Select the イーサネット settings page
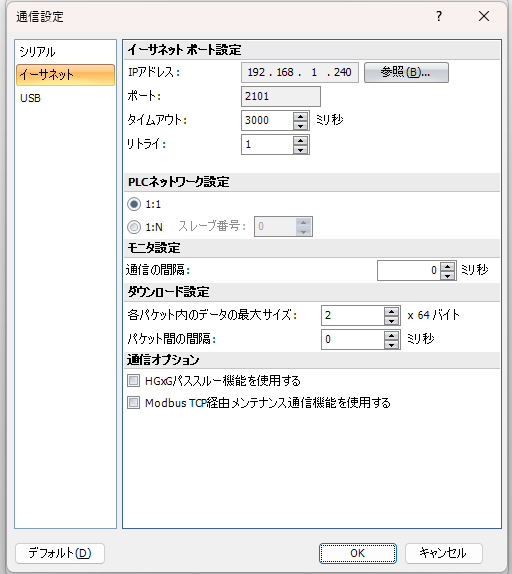Viewport: 512px width, 574px height. (x=66, y=75)
